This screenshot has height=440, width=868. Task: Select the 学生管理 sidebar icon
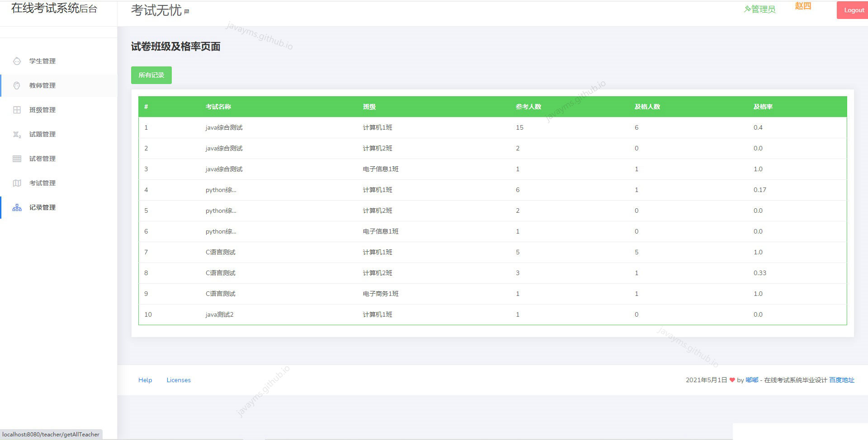coord(17,61)
